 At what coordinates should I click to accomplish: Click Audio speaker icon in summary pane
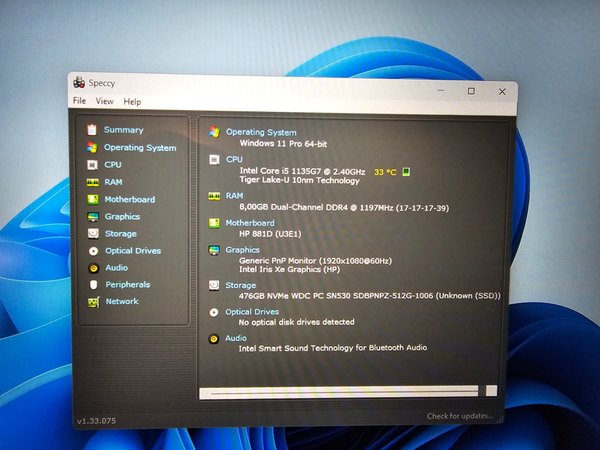(214, 339)
